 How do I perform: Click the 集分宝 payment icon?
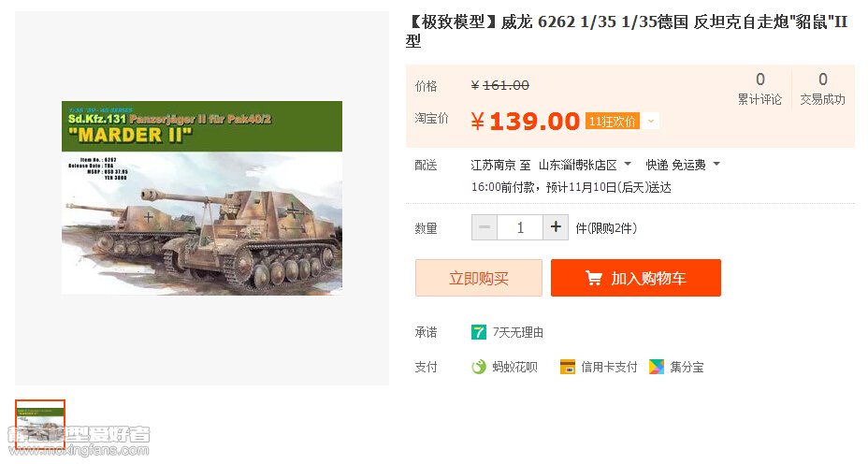(658, 367)
